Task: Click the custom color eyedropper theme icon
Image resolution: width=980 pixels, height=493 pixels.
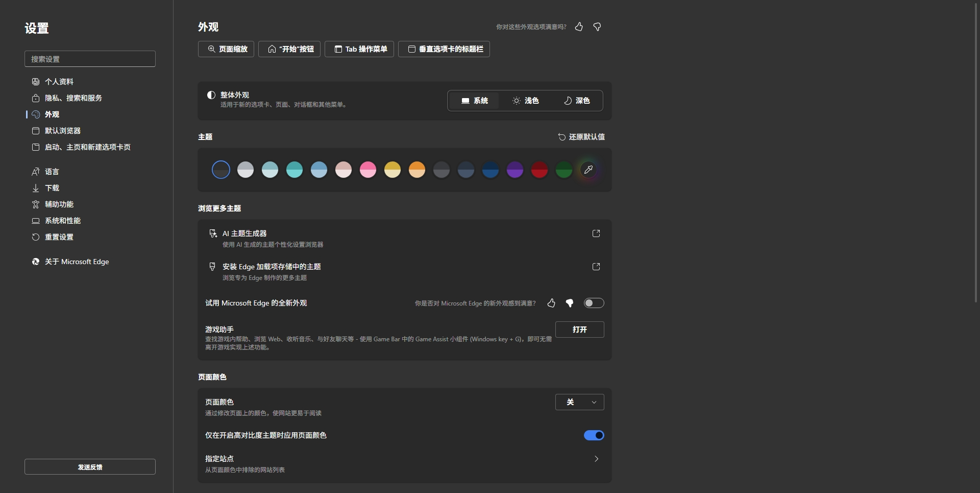Action: (x=589, y=170)
